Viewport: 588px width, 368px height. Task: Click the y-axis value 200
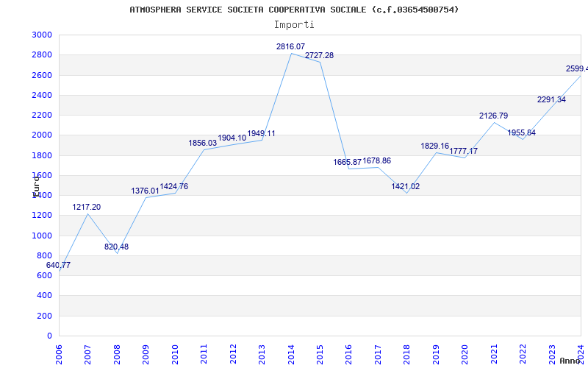(45, 316)
